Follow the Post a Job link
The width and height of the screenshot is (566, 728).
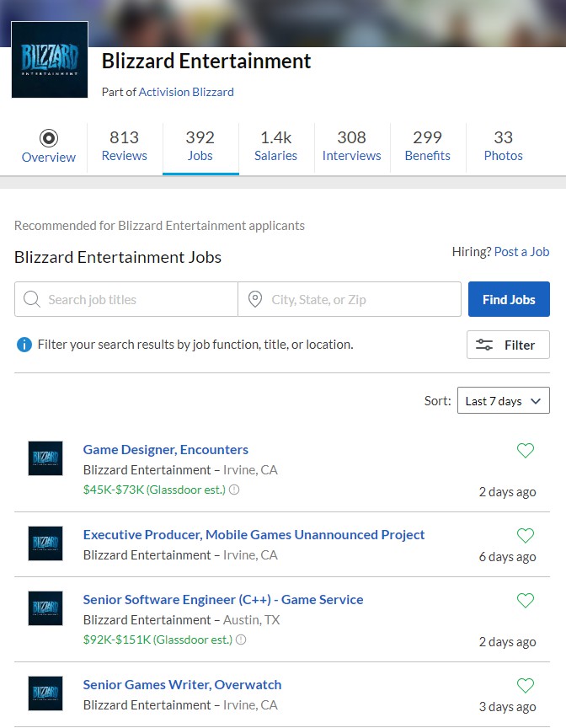point(521,251)
